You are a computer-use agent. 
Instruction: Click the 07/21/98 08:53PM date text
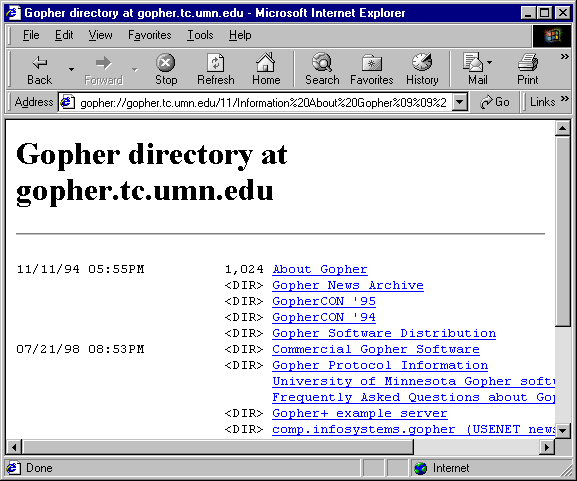(x=81, y=349)
